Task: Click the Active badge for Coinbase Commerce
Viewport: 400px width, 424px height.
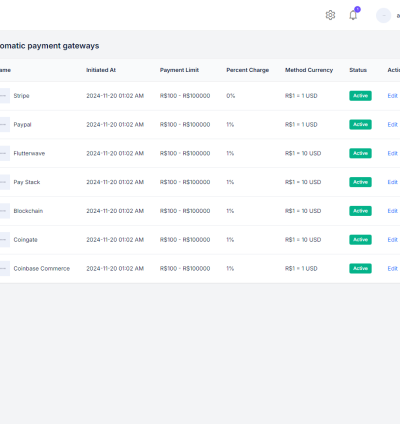Action: pos(360,268)
